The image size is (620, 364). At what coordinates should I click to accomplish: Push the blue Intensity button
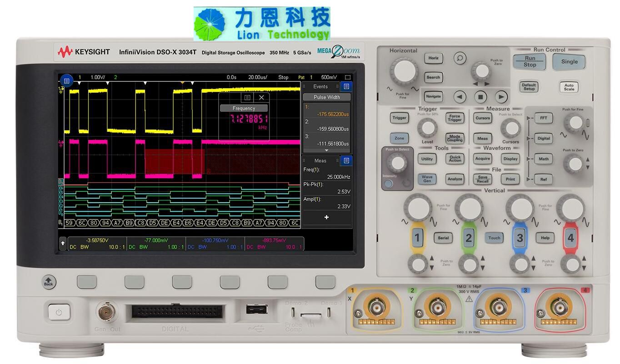click(388, 184)
